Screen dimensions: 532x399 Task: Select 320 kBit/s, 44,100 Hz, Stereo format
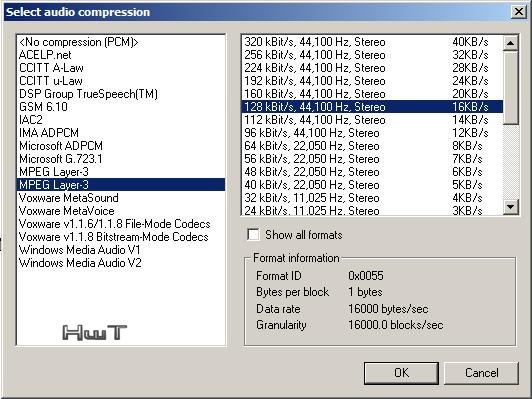tap(372, 42)
